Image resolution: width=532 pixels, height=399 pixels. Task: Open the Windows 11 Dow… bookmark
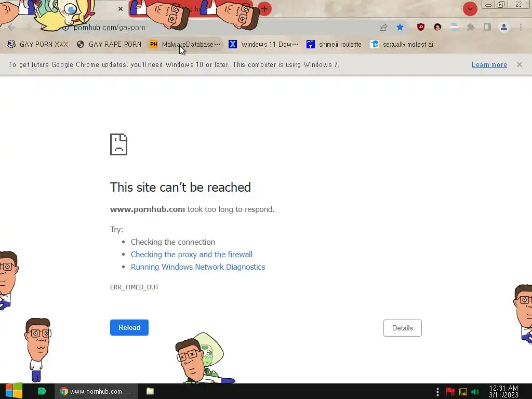click(263, 45)
